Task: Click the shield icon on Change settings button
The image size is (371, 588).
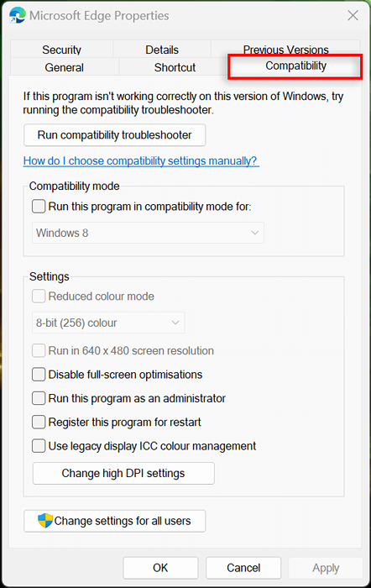Action: [x=45, y=521]
